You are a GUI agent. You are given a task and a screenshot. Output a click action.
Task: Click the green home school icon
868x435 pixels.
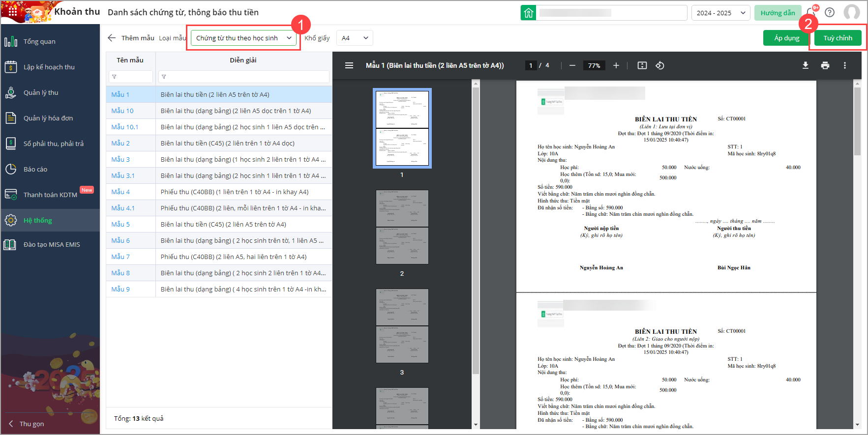pos(528,13)
